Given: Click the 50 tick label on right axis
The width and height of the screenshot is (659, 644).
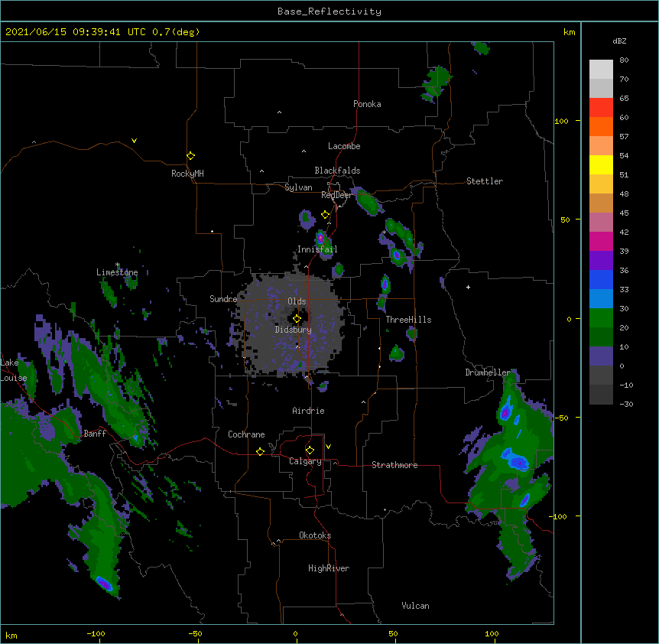Looking at the screenshot, I should tap(565, 220).
